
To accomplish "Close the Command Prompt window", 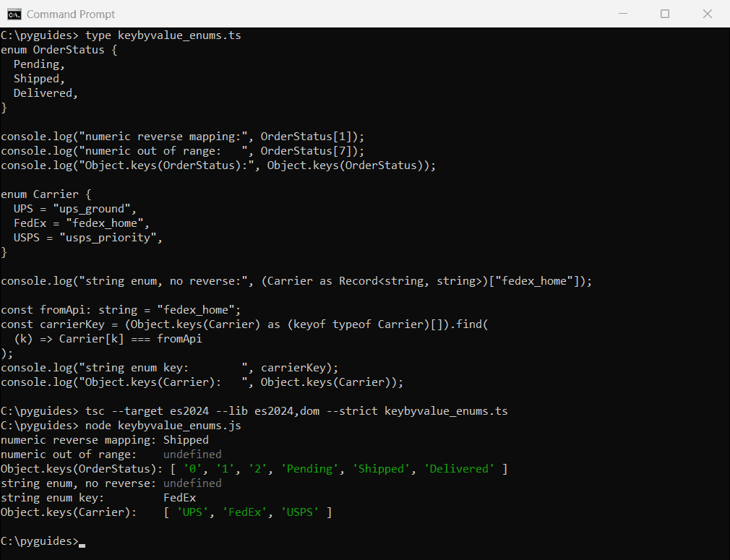I will 707,14.
